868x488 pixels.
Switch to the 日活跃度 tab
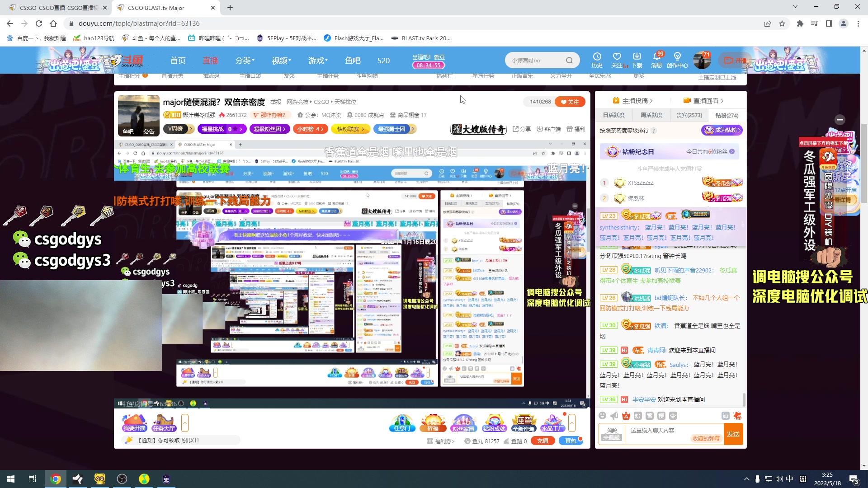(x=613, y=115)
